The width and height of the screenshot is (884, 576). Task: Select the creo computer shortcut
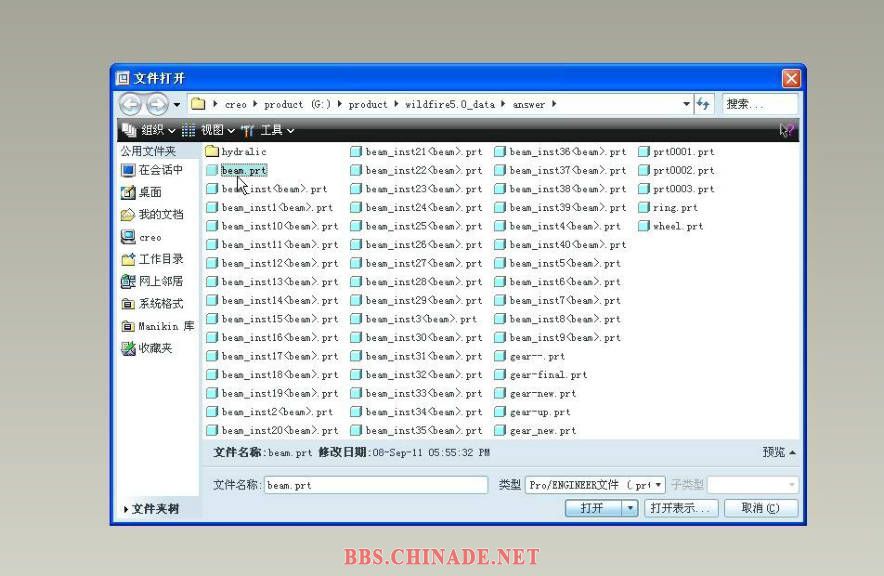(141, 237)
